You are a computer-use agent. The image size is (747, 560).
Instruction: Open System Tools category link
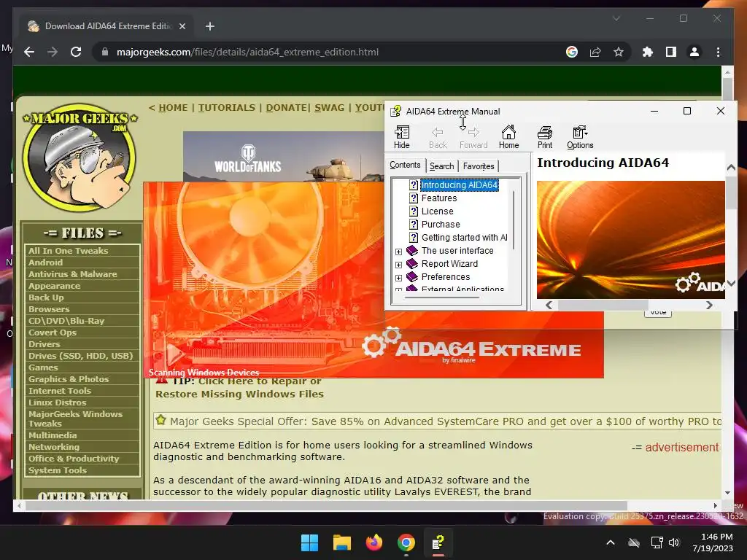(x=58, y=470)
